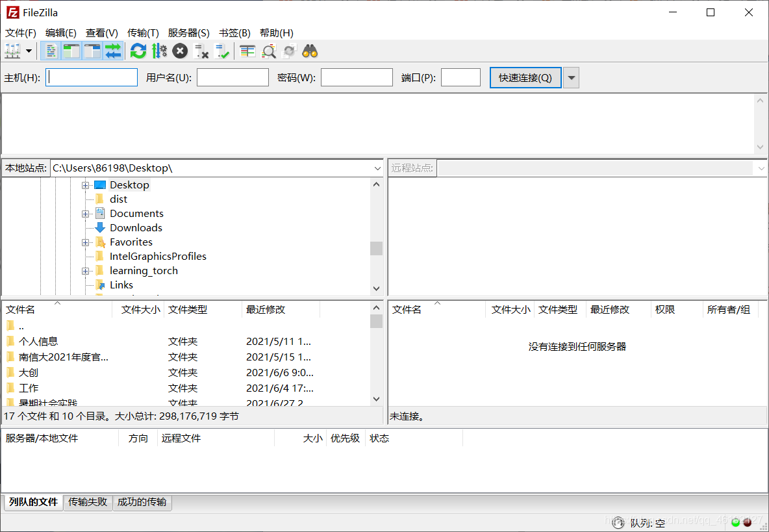Refresh file and folder lists

(x=138, y=51)
